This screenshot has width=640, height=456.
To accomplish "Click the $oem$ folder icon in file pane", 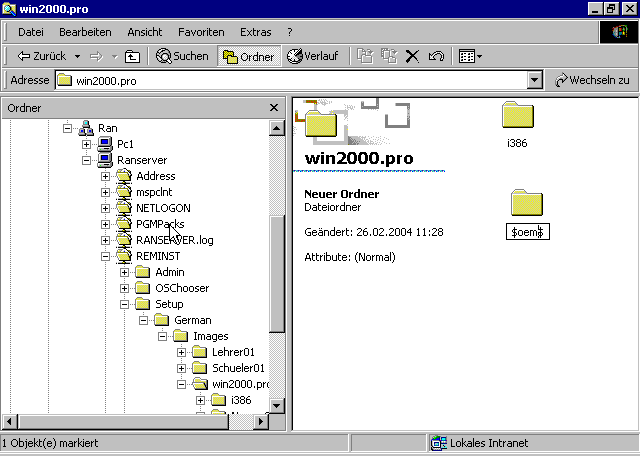I will pyautogui.click(x=527, y=202).
